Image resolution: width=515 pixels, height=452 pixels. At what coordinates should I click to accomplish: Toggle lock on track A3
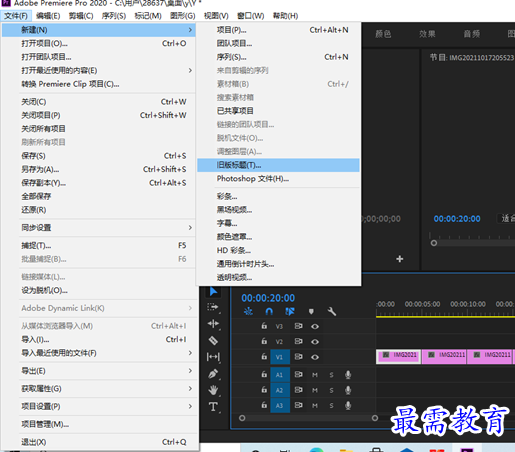(264, 405)
